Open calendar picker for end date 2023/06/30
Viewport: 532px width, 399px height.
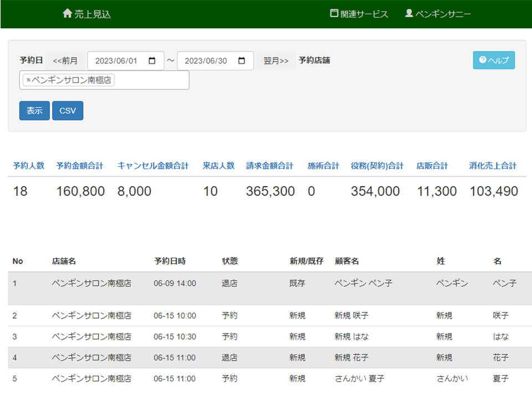pyautogui.click(x=242, y=61)
